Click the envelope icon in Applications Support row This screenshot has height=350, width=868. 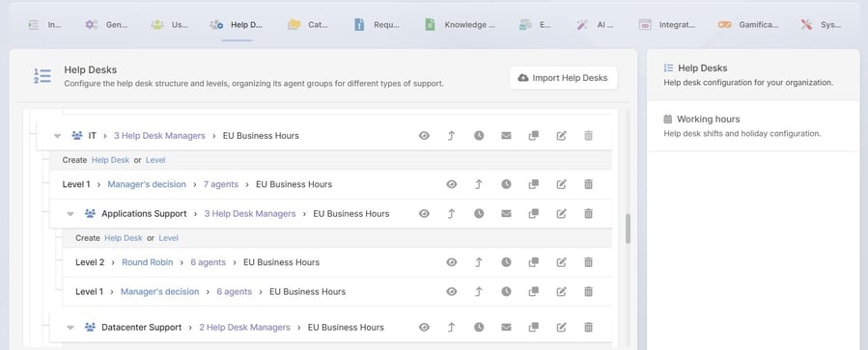coord(506,213)
